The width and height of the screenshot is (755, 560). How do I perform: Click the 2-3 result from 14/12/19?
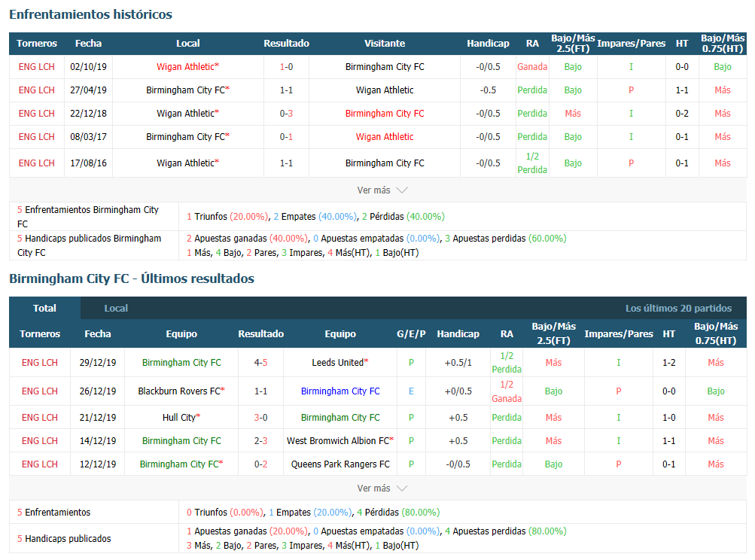(261, 440)
